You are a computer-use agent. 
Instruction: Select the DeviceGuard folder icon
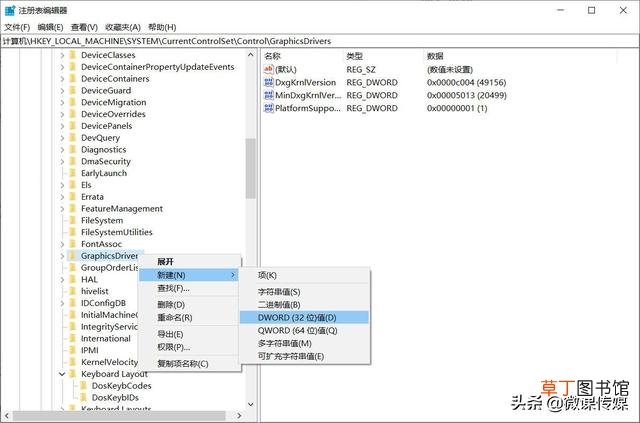(x=73, y=90)
